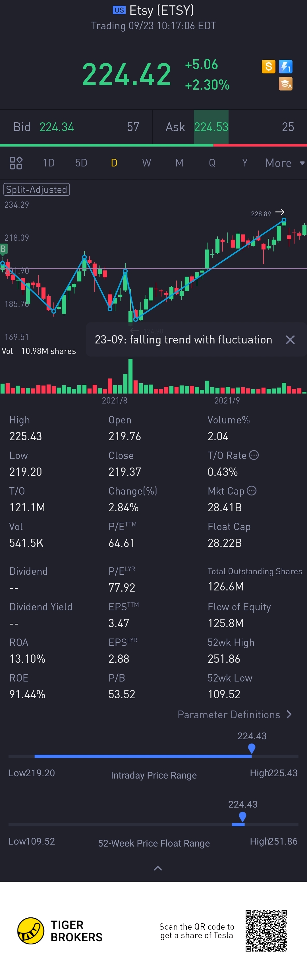Screen dimensions: 307x980
Task: Tap the ROA value 13.10%
Action: tap(27, 659)
